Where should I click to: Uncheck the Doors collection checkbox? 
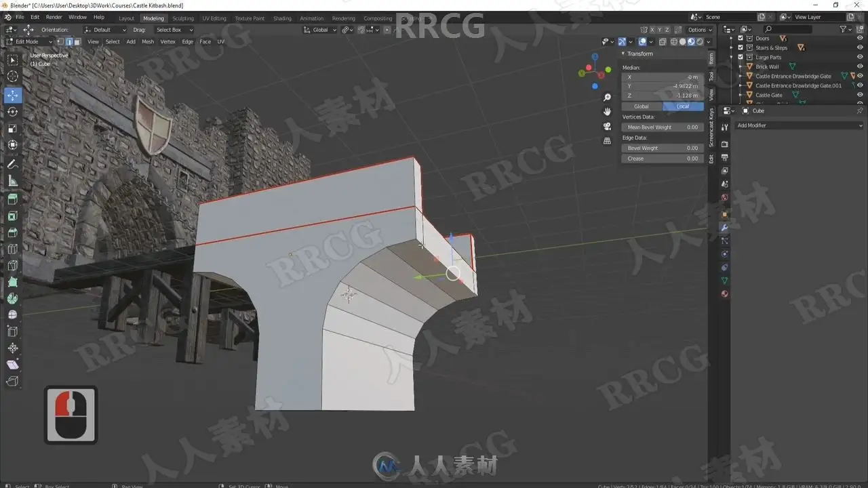pyautogui.click(x=741, y=39)
